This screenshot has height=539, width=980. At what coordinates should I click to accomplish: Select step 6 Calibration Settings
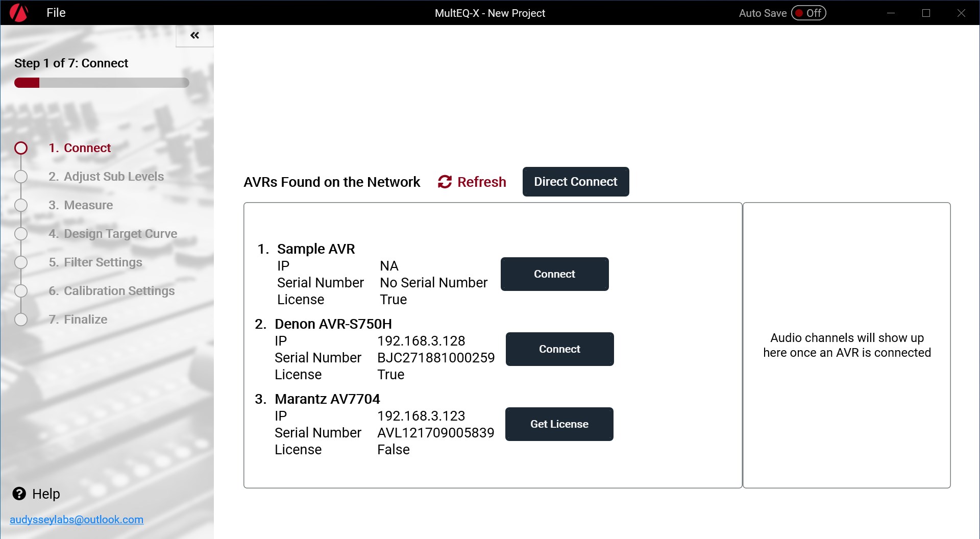(x=112, y=291)
